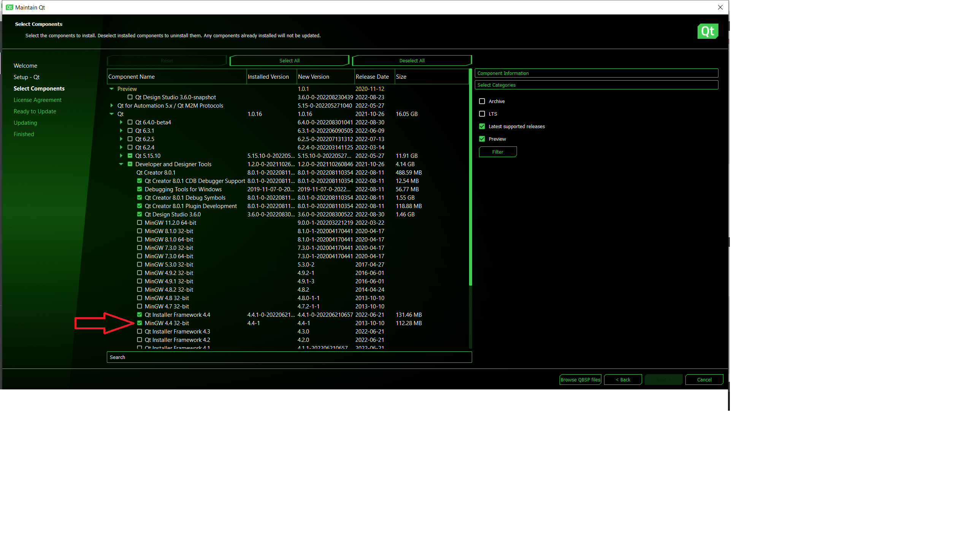Check the MinGW 8.1.0 64-bit checkbox
This screenshot has height=540, width=980.
(140, 239)
